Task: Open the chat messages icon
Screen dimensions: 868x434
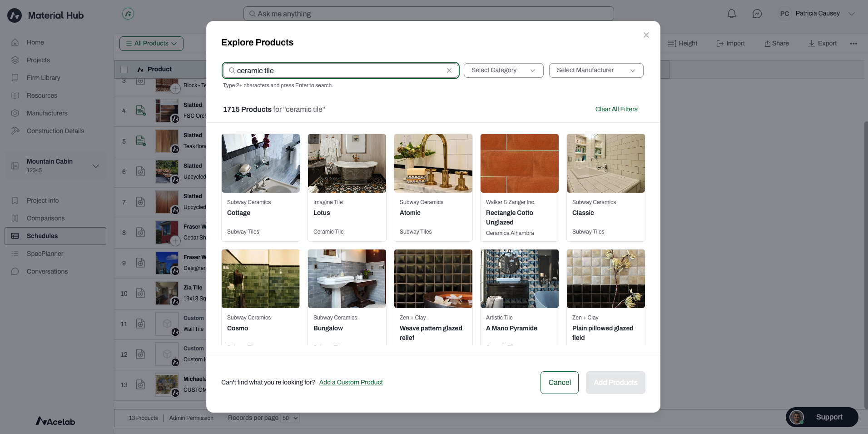Action: pos(757,14)
